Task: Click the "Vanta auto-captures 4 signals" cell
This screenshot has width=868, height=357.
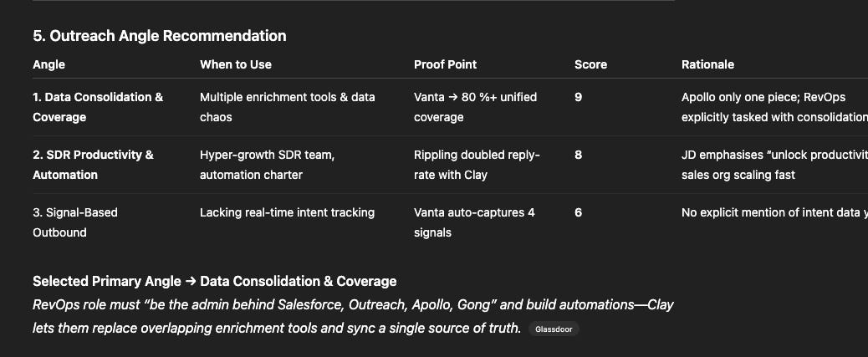Action: [474, 222]
